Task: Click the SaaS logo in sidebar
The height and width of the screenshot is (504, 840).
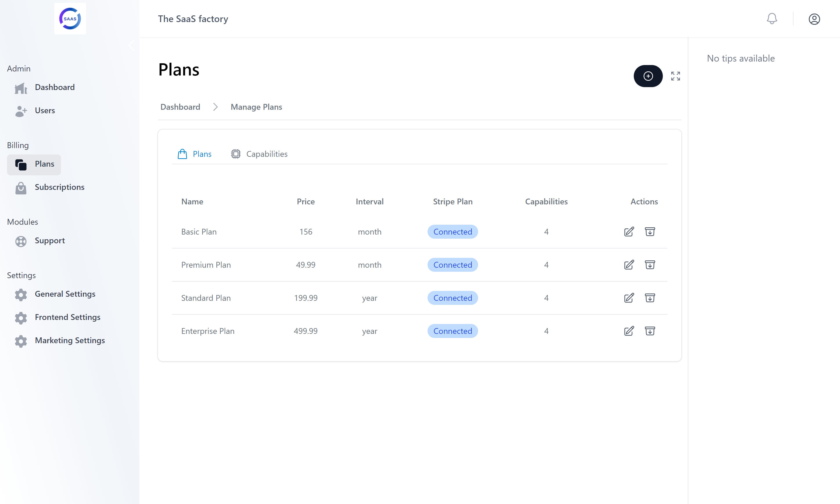Action: coord(70,19)
